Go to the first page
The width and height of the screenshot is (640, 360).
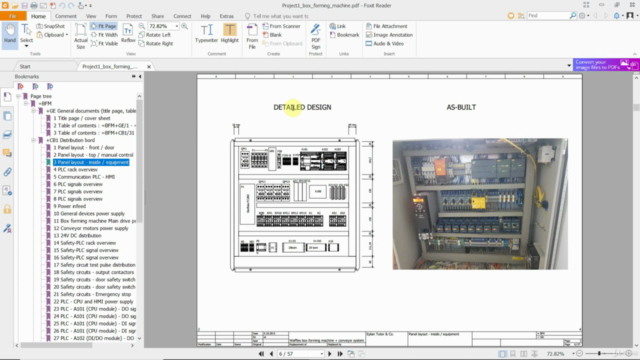[x=261, y=354]
